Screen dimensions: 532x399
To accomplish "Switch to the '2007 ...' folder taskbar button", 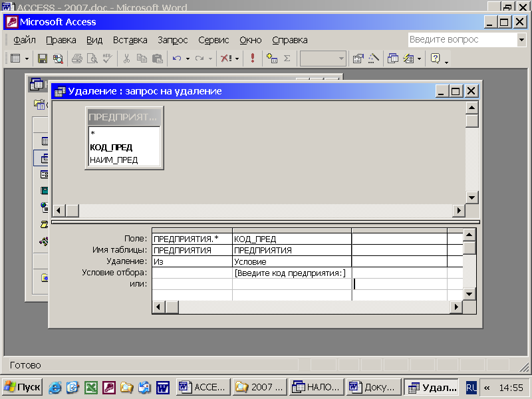I will [x=260, y=387].
